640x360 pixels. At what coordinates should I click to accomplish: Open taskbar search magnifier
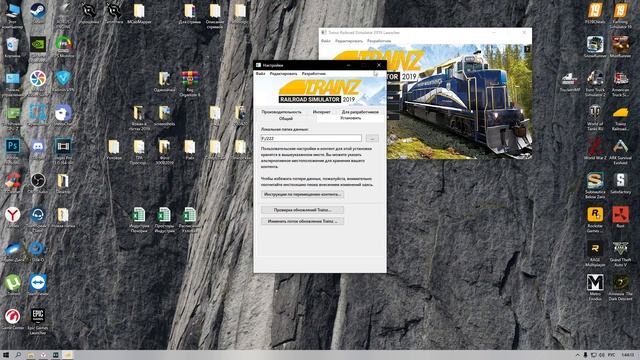(18, 355)
